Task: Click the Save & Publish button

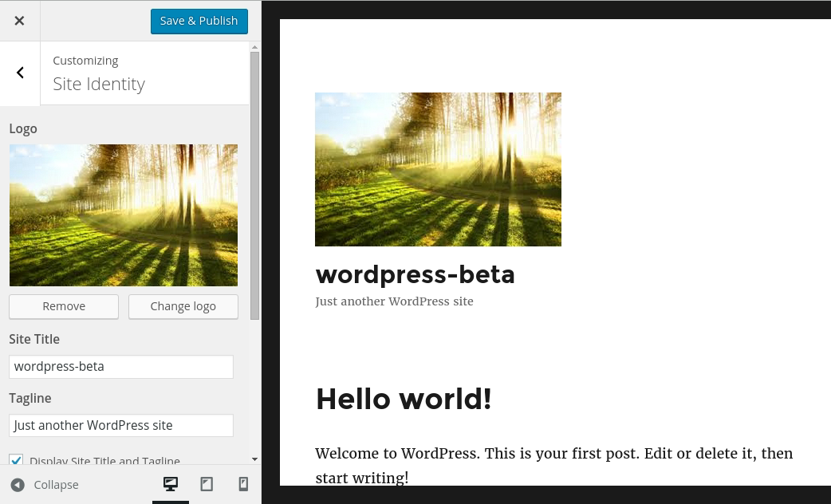Action: coord(199,21)
